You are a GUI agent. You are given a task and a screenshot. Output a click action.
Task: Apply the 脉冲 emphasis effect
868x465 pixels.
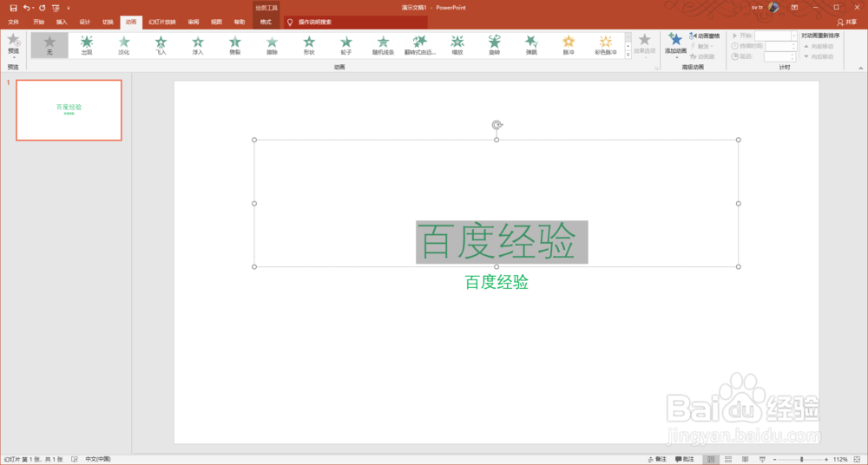click(569, 45)
